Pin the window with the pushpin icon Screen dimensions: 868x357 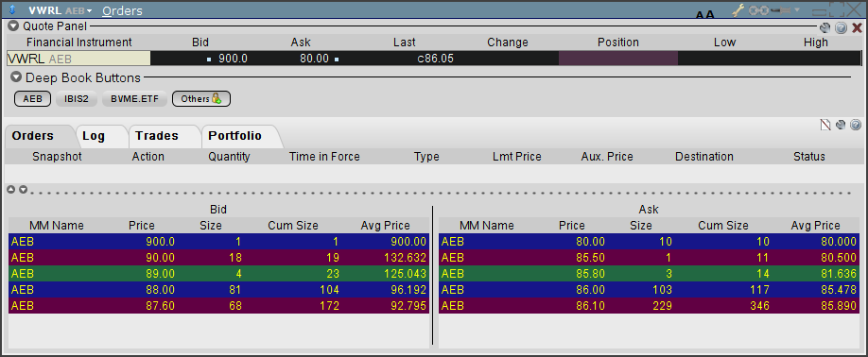click(x=779, y=10)
